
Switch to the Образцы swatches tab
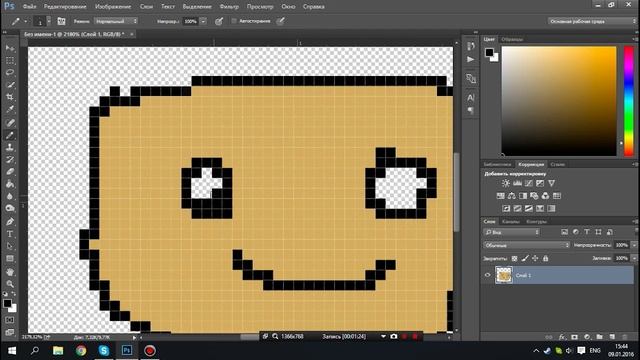(512, 39)
